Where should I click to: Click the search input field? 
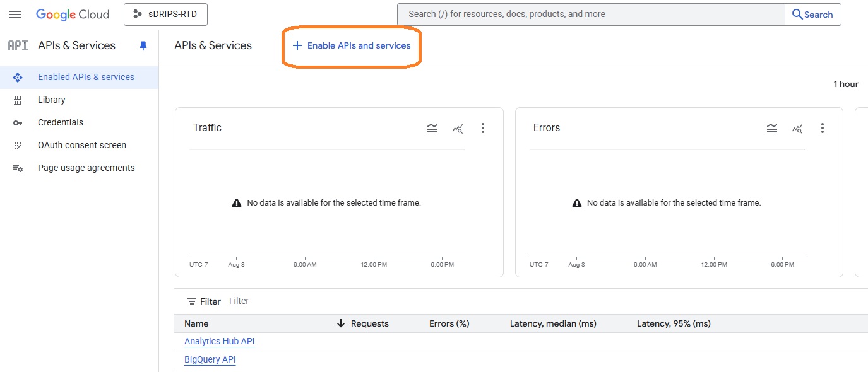(x=591, y=15)
